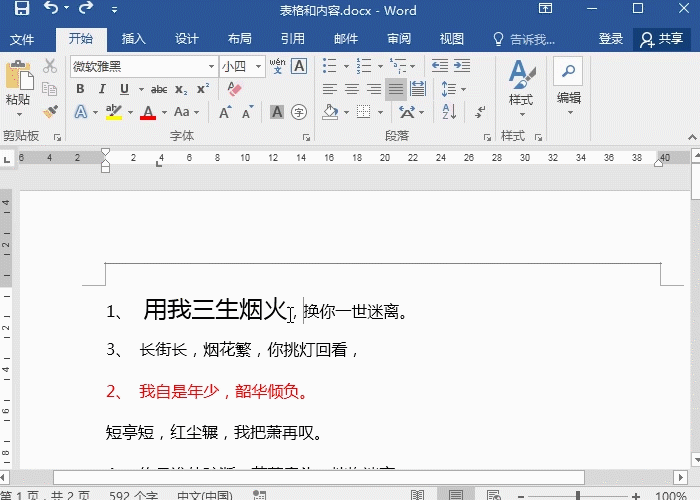
Task: Open the 审阅 ribbon tab
Action: (x=399, y=39)
